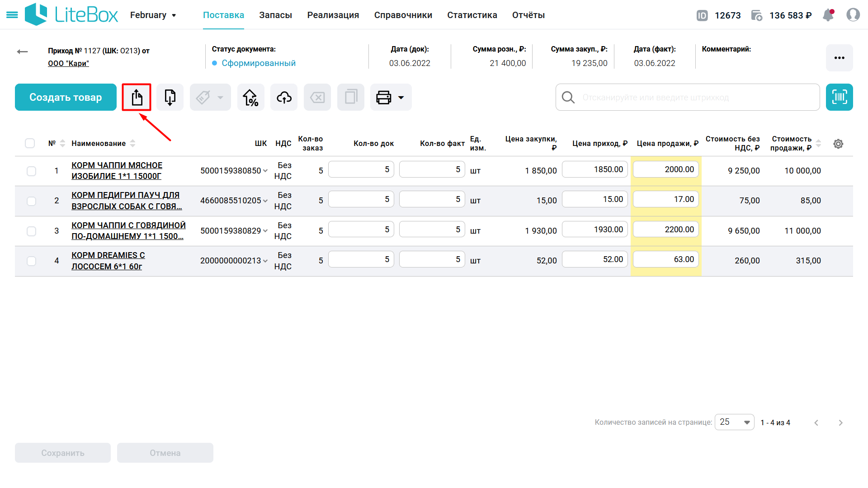The image size is (868, 488).
Task: Click the ID badge icon
Action: [x=702, y=15]
